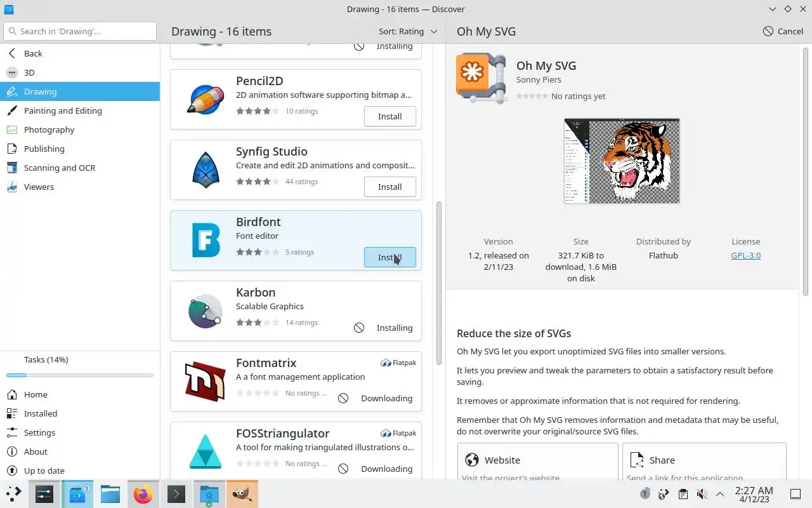
Task: Expand hidden system tray icons arrow
Action: tap(720, 494)
